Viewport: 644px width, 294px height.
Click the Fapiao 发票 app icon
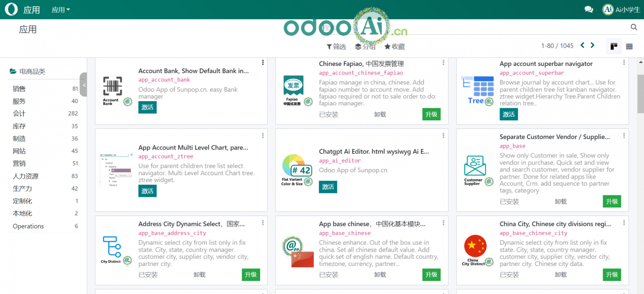point(297,91)
